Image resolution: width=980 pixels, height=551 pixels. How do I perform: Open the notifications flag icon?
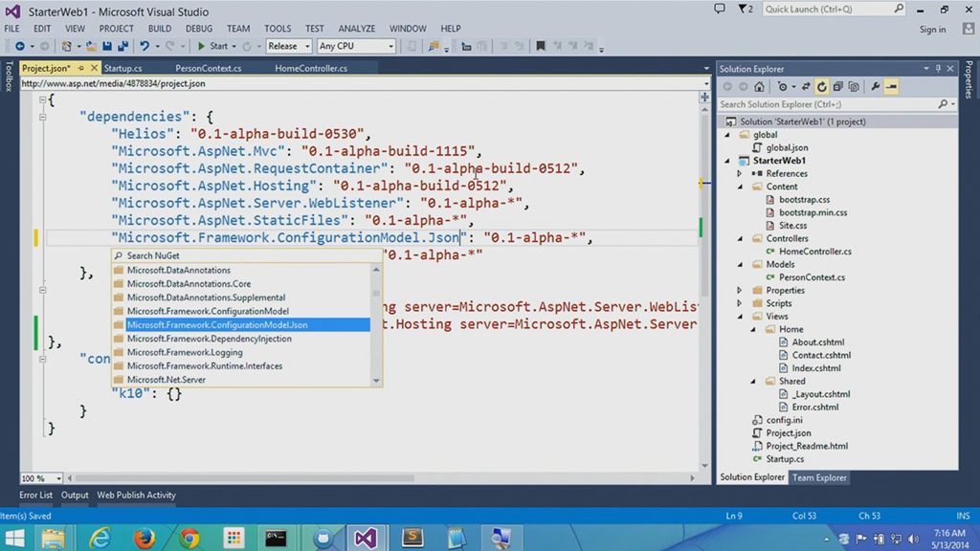coord(745,9)
